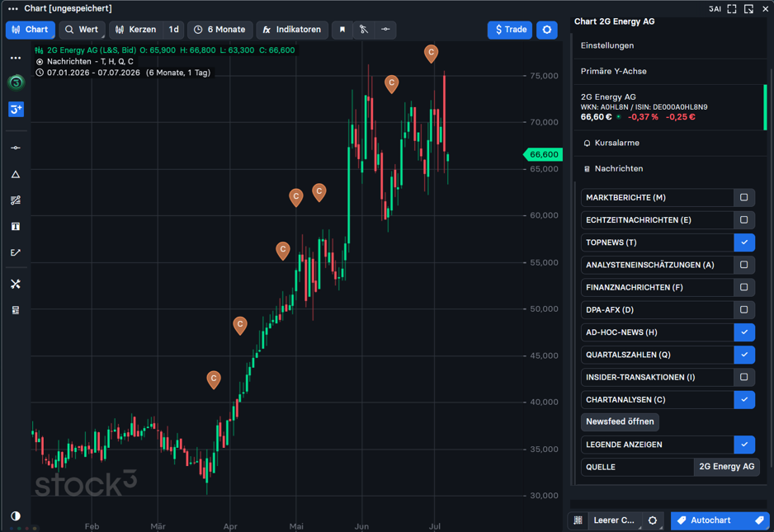The height and width of the screenshot is (532, 774).
Task: Click the Trade button
Action: pyautogui.click(x=510, y=30)
